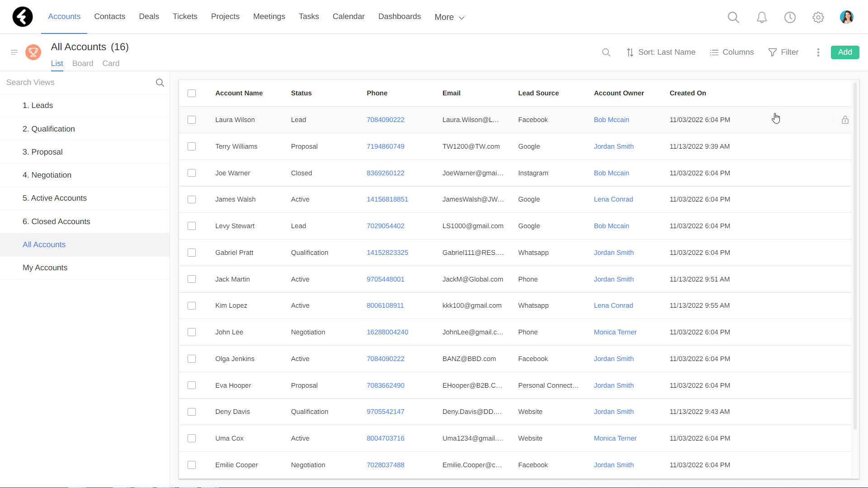The width and height of the screenshot is (868, 488).
Task: Open owner Bob Mccain on Levy Stewart row
Action: pyautogui.click(x=611, y=226)
